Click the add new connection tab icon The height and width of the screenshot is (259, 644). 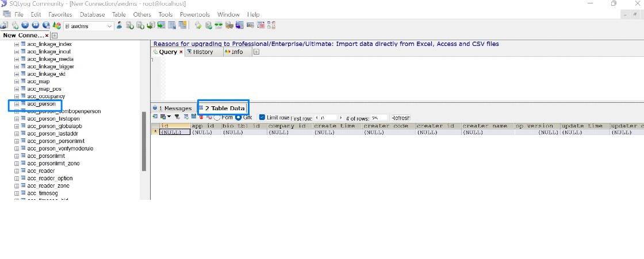point(54,35)
